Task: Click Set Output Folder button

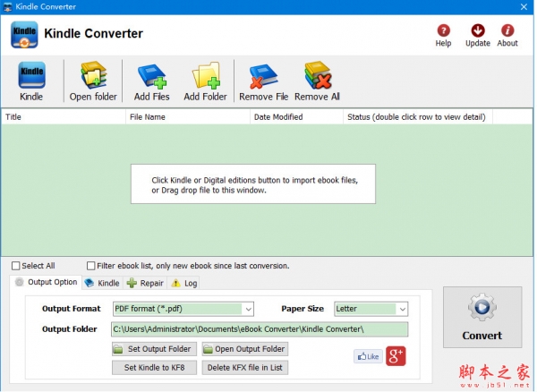Action: point(154,349)
